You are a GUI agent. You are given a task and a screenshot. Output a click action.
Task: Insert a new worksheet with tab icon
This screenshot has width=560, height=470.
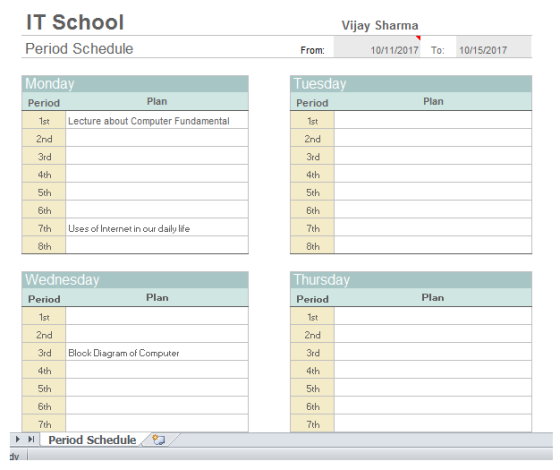[159, 440]
